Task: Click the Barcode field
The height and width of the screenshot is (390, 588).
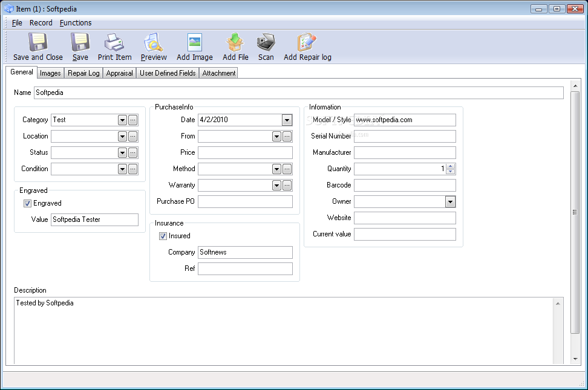Action: [405, 185]
